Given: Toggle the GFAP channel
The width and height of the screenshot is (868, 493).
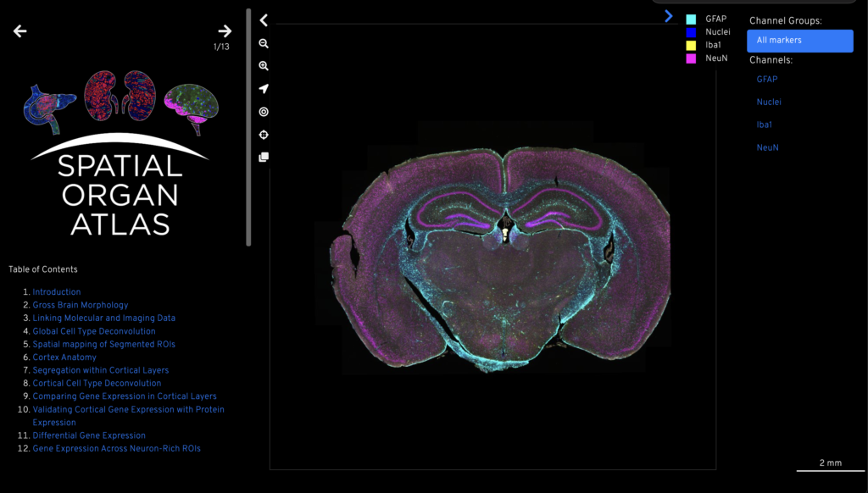Looking at the screenshot, I should [766, 80].
